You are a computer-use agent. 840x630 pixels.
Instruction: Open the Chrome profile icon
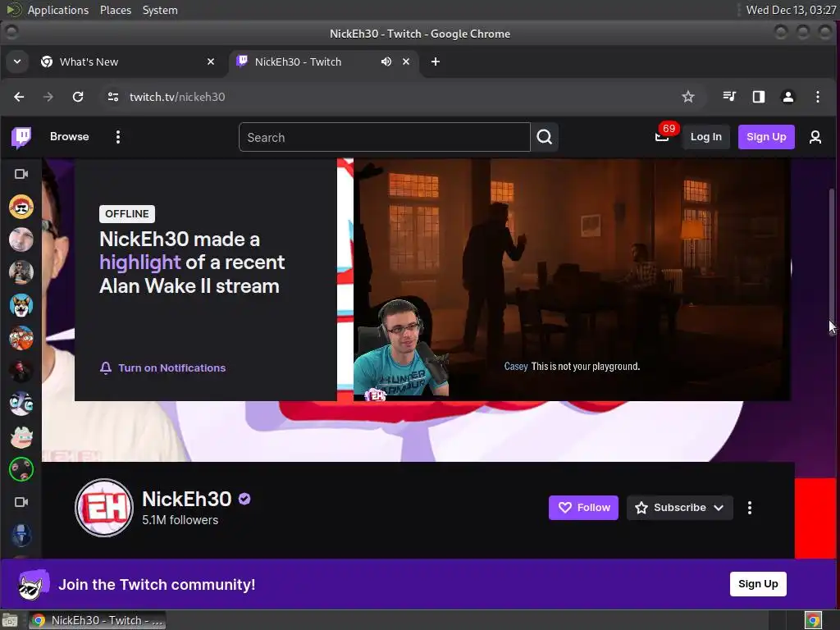coord(788,97)
